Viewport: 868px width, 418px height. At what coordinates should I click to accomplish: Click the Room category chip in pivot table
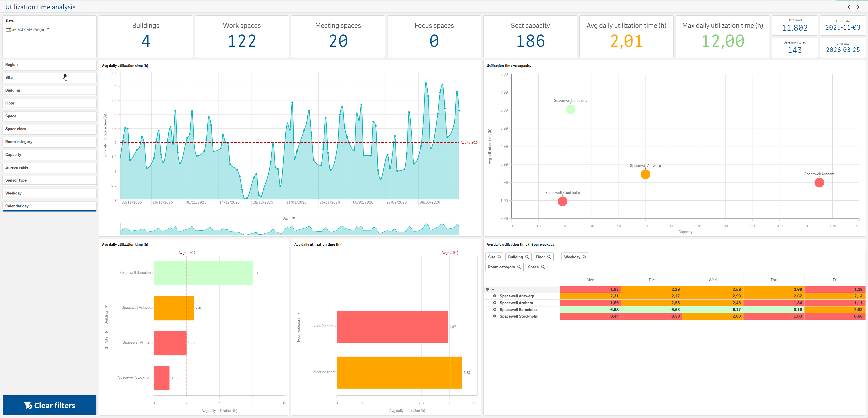tap(504, 267)
